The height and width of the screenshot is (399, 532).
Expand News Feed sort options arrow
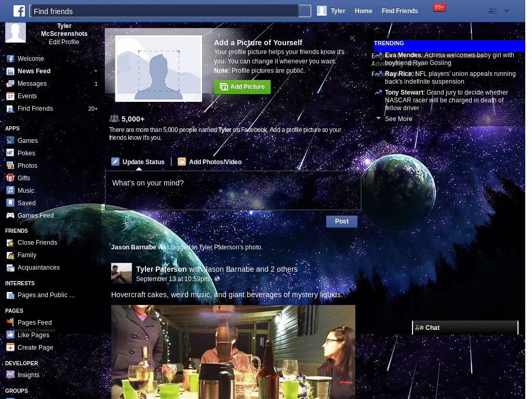[x=96, y=71]
